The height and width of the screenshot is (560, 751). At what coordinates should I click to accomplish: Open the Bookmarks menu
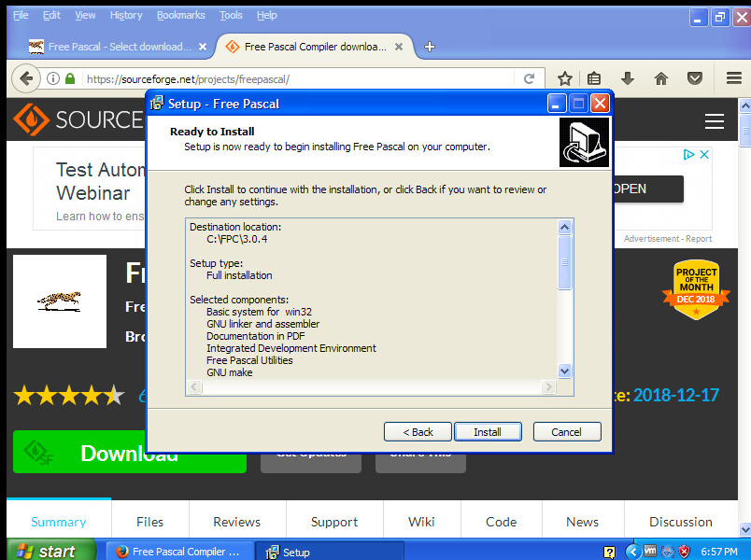click(180, 15)
